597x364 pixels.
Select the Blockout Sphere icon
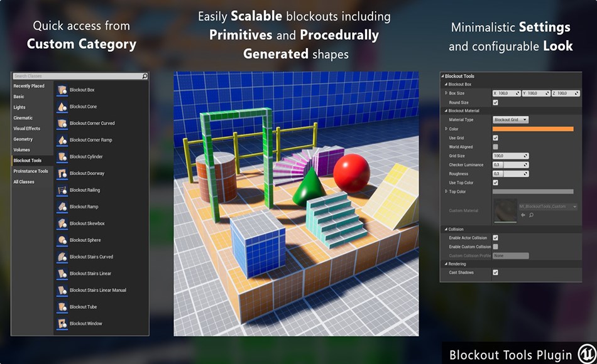(63, 240)
